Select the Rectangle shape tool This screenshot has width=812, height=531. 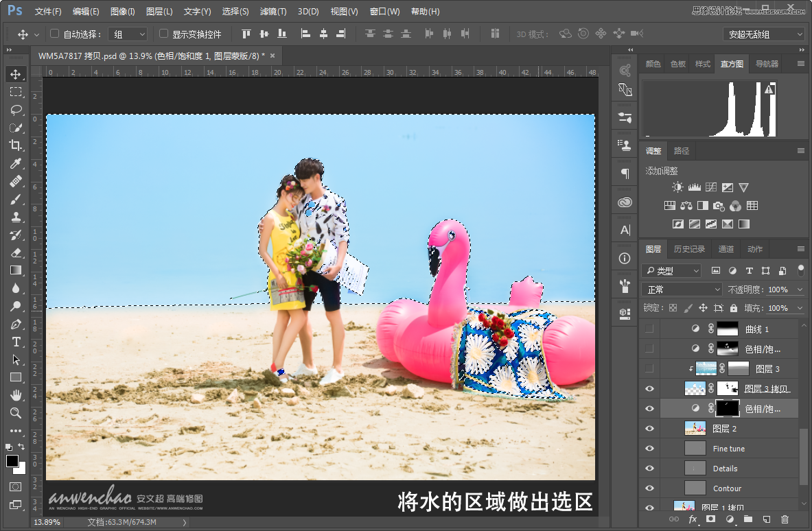tap(16, 378)
